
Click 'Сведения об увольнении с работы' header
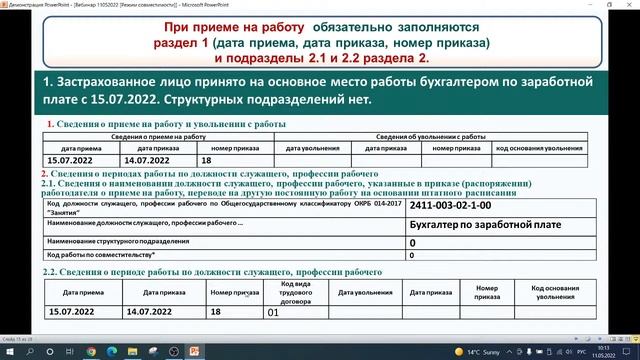click(x=431, y=137)
